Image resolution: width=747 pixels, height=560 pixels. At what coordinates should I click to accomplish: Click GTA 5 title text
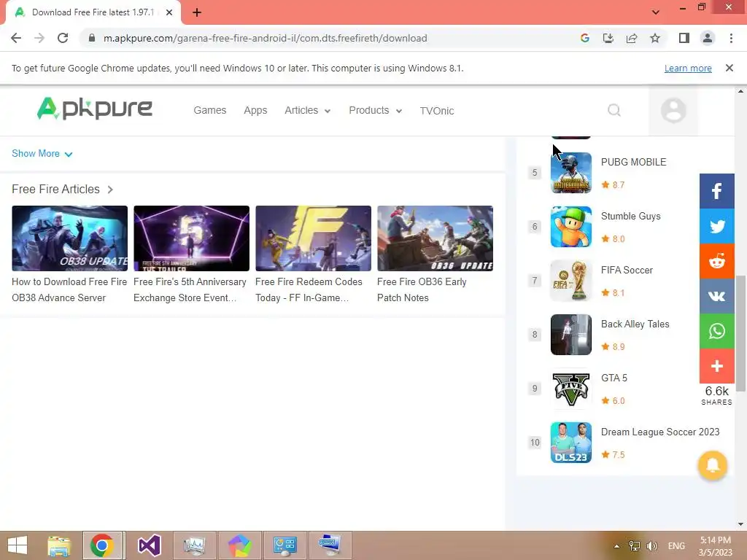(x=614, y=378)
